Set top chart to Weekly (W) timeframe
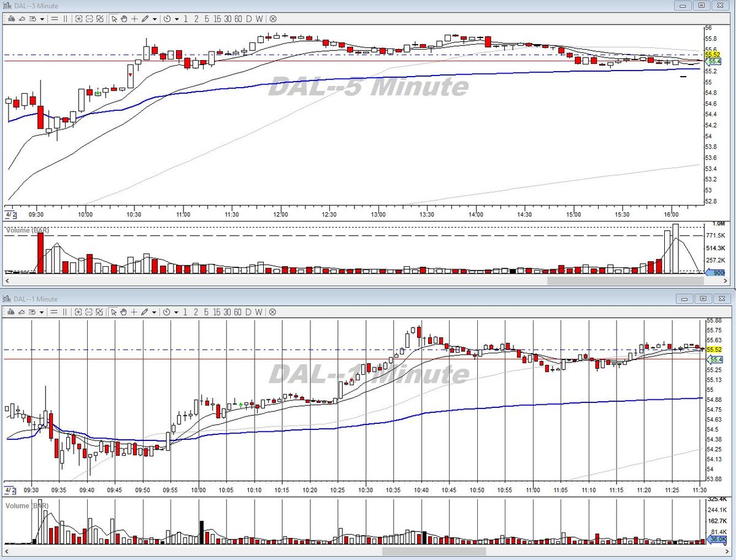 tap(259, 18)
